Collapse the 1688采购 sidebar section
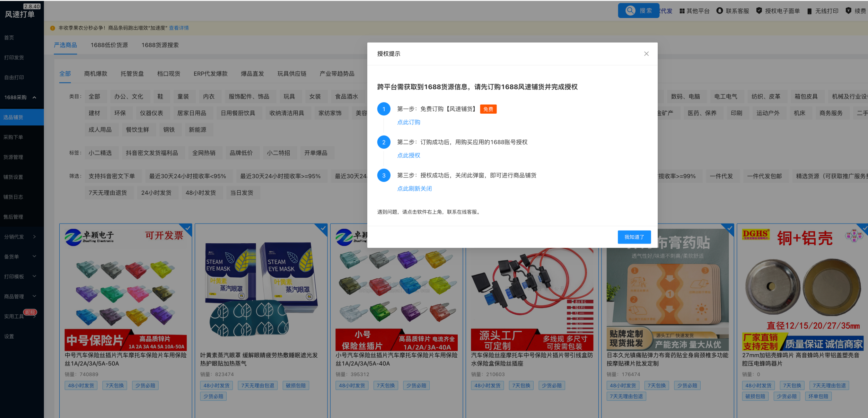 click(x=34, y=97)
